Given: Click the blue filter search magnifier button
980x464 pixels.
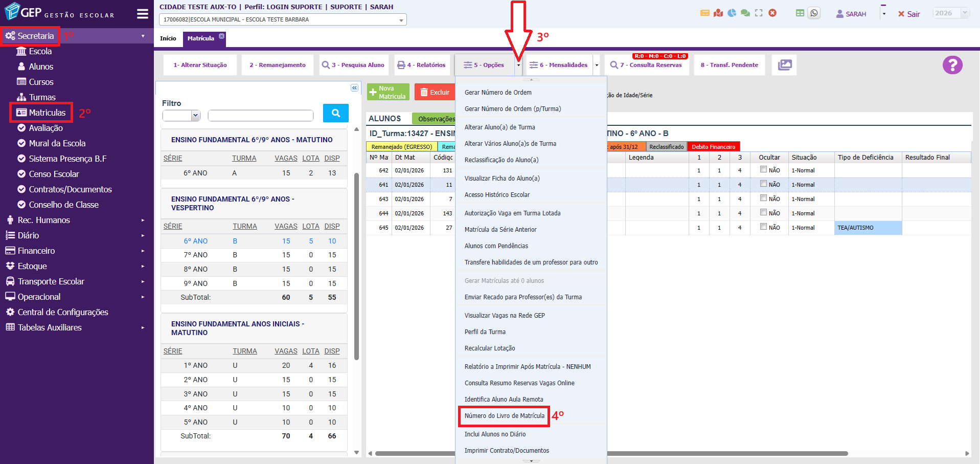Looking at the screenshot, I should point(335,113).
